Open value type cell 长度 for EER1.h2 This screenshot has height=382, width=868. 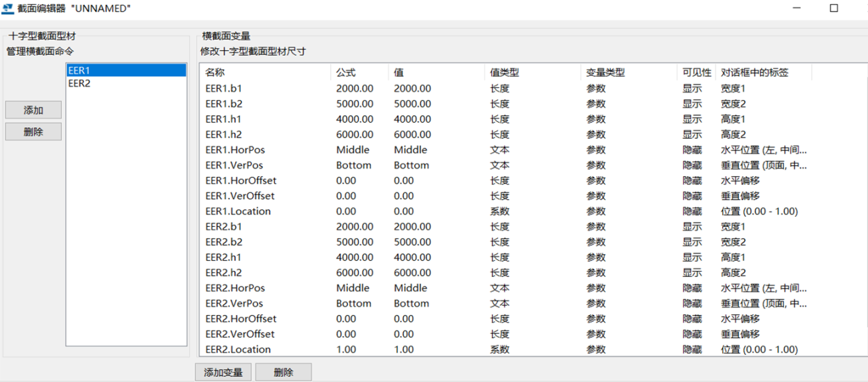pos(499,135)
